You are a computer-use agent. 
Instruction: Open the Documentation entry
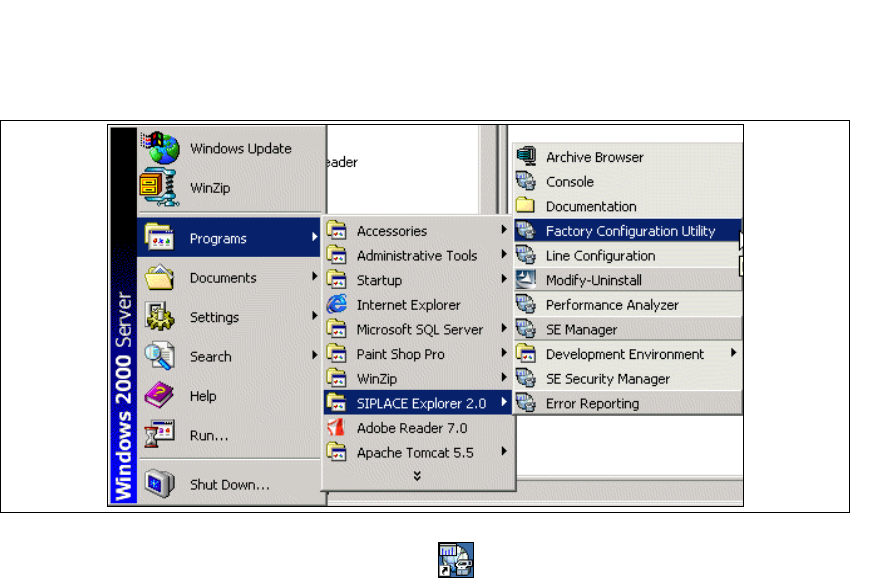(627, 206)
